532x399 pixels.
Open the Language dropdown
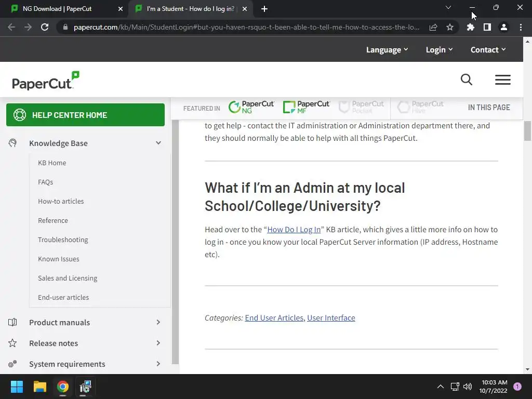point(387,49)
